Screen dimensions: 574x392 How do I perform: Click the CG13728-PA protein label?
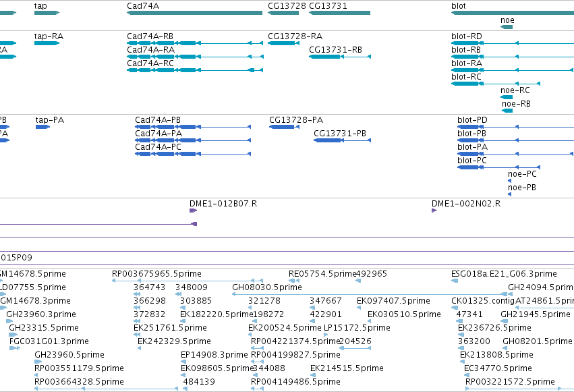pos(296,120)
